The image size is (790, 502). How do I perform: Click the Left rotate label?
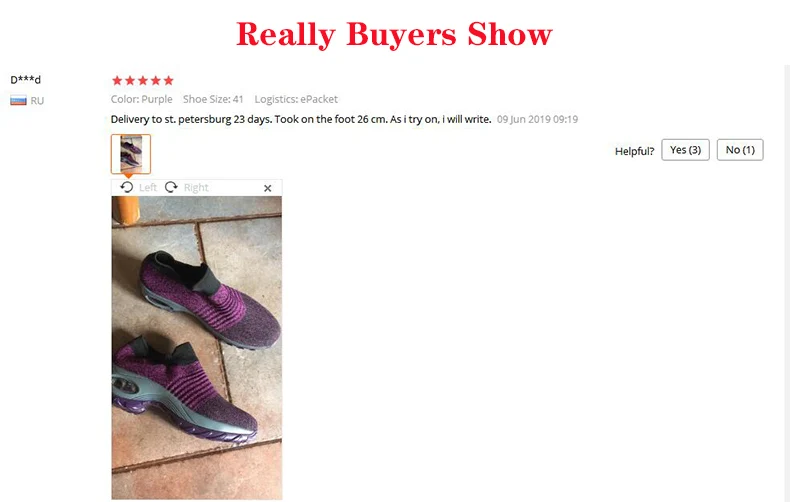[148, 187]
